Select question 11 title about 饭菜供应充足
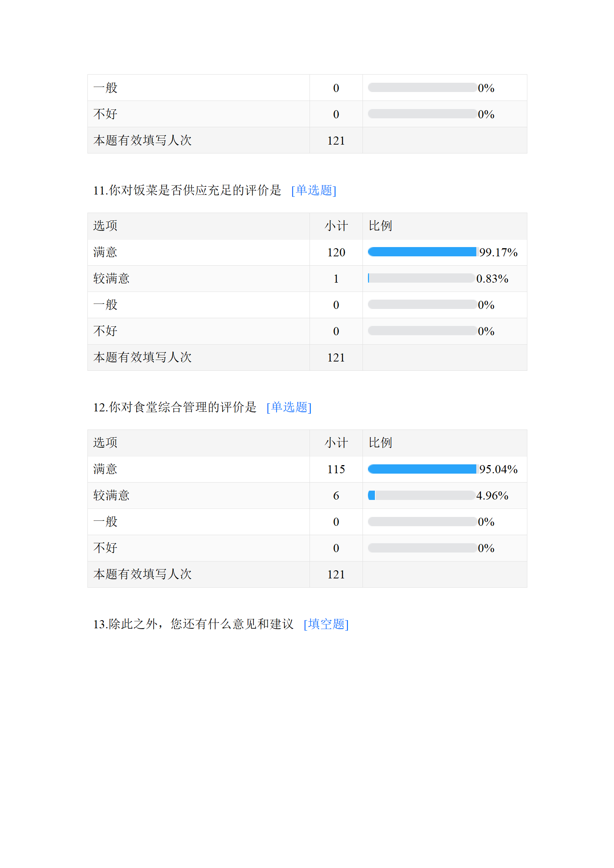The image size is (614, 868). (x=187, y=190)
